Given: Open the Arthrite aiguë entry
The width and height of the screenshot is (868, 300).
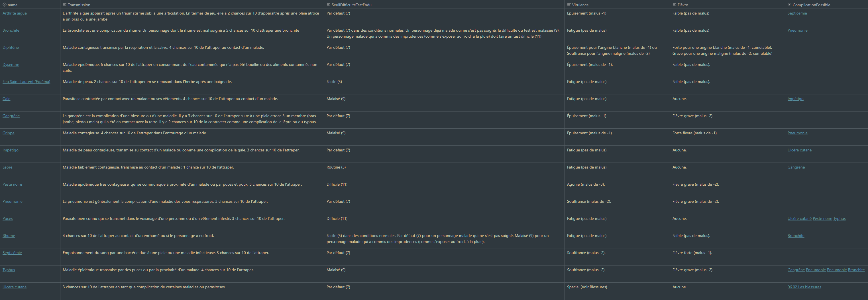Looking at the screenshot, I should [x=15, y=13].
